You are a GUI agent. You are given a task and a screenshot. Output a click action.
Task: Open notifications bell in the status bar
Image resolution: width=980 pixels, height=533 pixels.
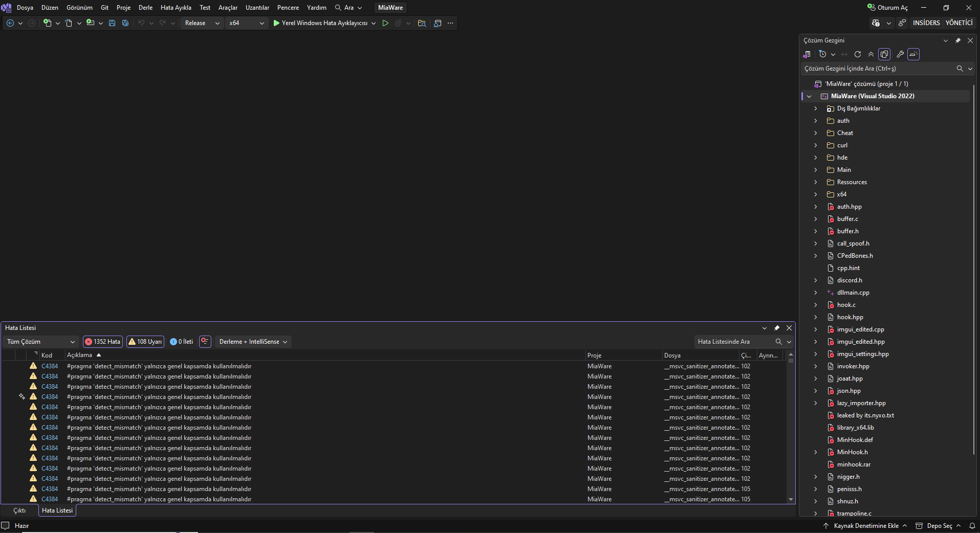(x=972, y=526)
